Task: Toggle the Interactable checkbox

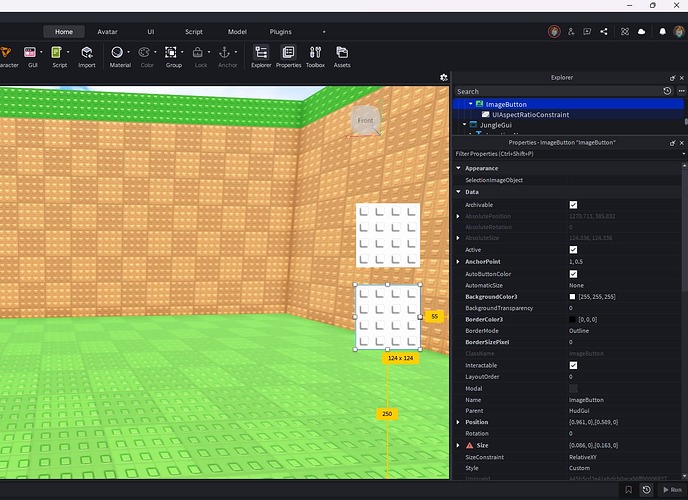Action: 573,365
